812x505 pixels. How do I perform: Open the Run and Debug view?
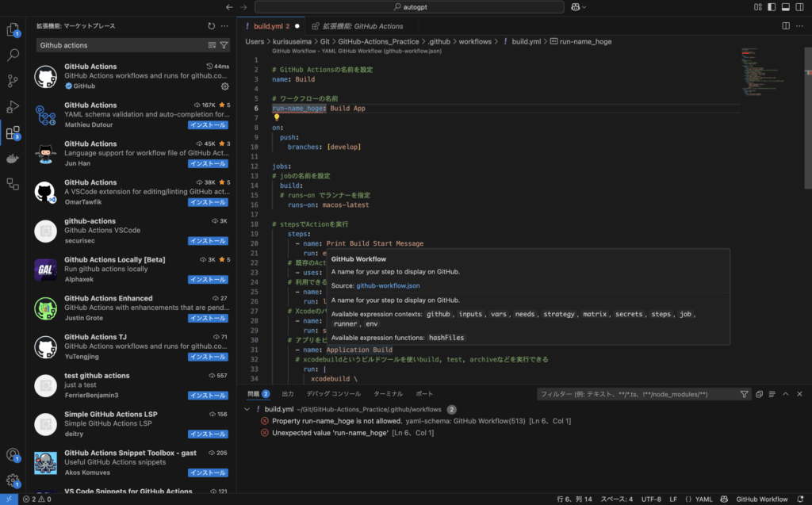pyautogui.click(x=13, y=106)
